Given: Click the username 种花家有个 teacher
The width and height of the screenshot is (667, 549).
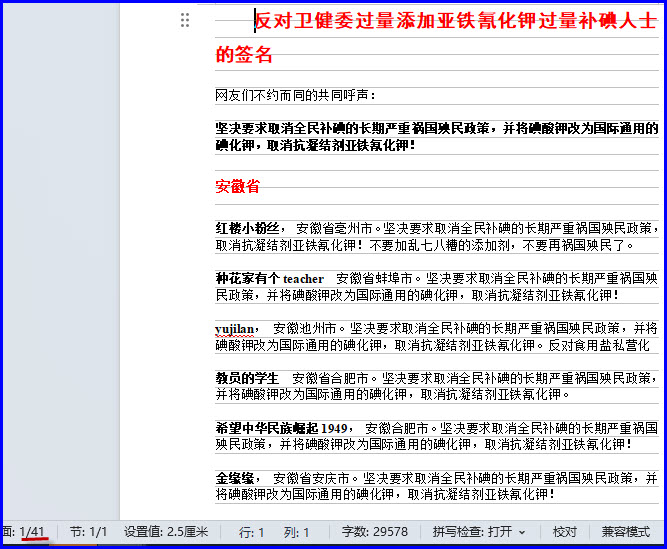Looking at the screenshot, I should coord(270,278).
